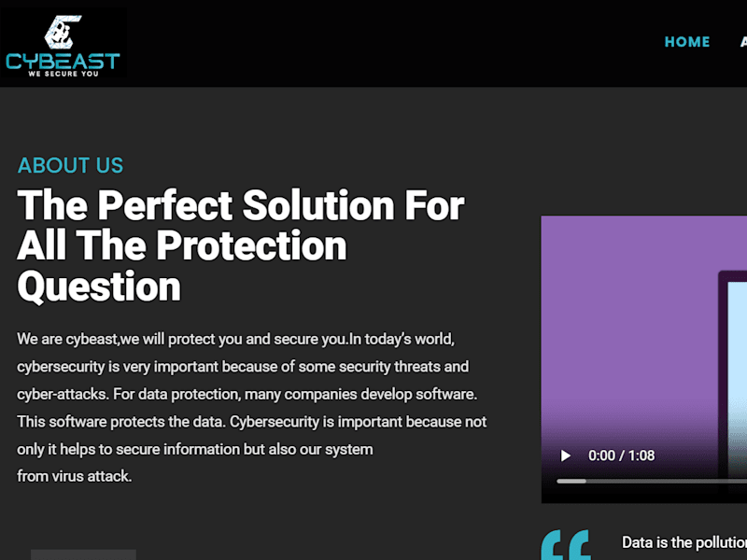Click the teal quotation mark icon
This screenshot has height=560, width=747.
(566, 545)
